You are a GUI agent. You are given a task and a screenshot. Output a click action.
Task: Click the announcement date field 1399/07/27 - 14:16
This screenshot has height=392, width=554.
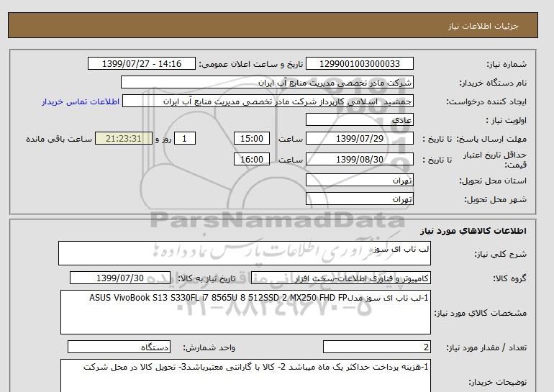[141, 63]
